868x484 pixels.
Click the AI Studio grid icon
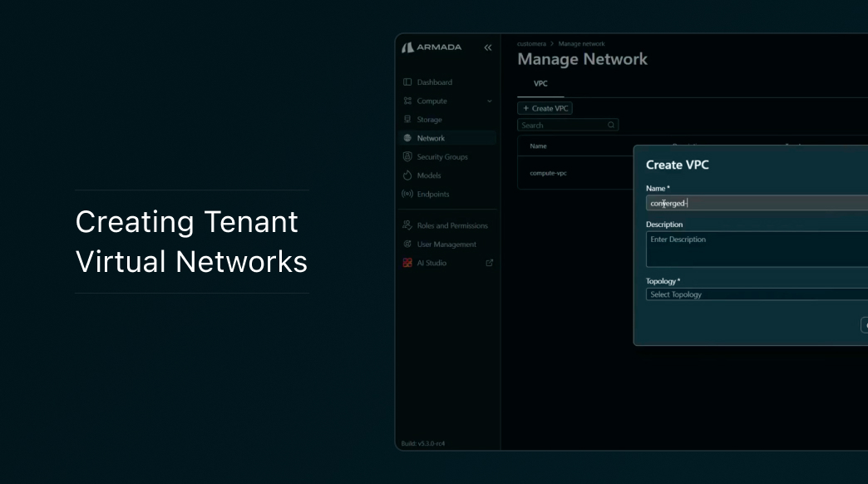pyautogui.click(x=407, y=263)
